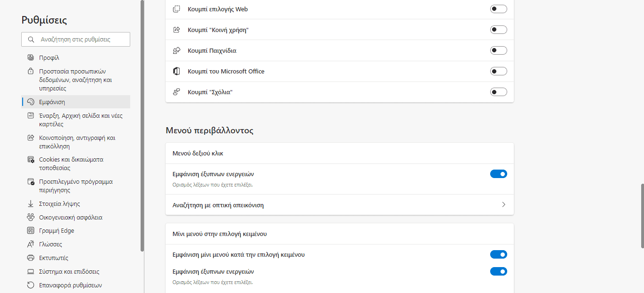Click the Επαναφορά ρυθμίσεων reset icon
The image size is (644, 293).
(x=31, y=285)
